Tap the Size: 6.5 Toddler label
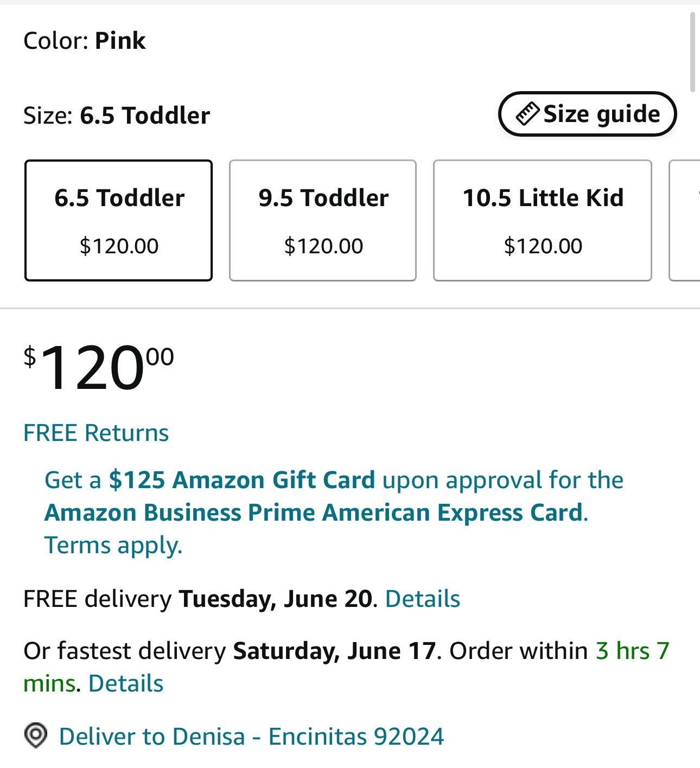Screen dimensions: 700x768 pyautogui.click(x=117, y=116)
